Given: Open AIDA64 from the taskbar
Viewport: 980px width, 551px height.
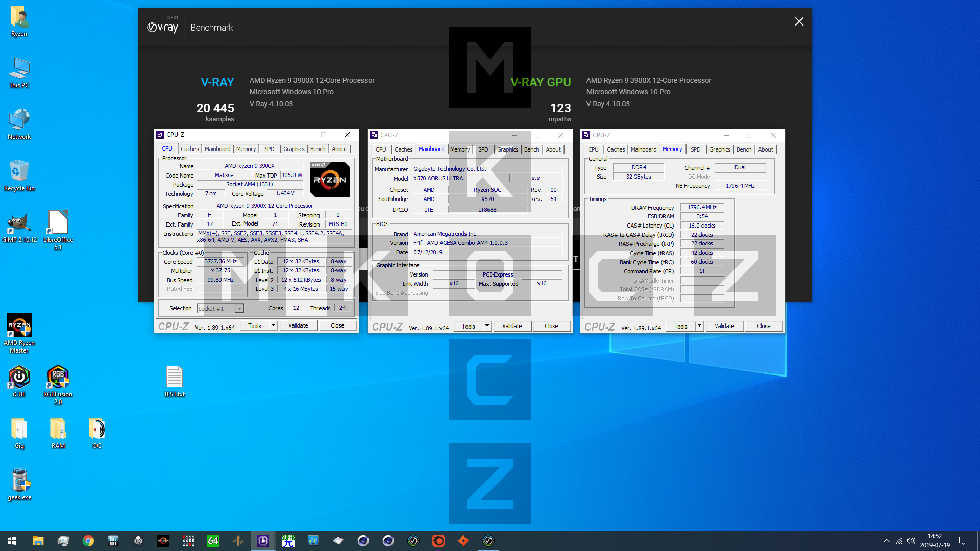Looking at the screenshot, I should pyautogui.click(x=213, y=541).
